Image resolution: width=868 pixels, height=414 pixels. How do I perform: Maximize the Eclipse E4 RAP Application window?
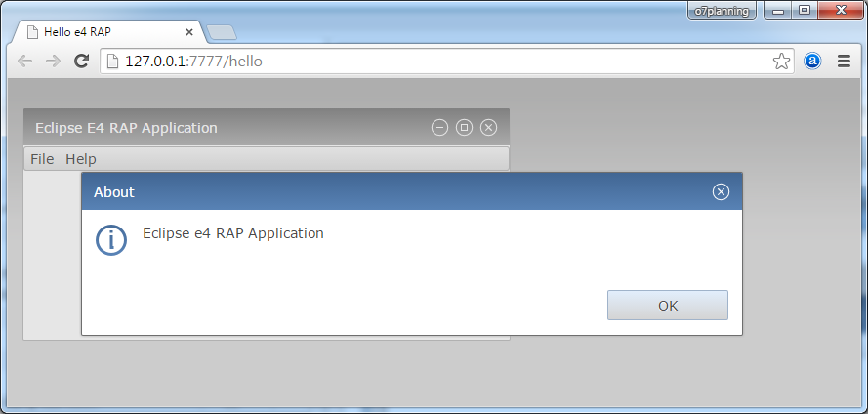pos(464,128)
